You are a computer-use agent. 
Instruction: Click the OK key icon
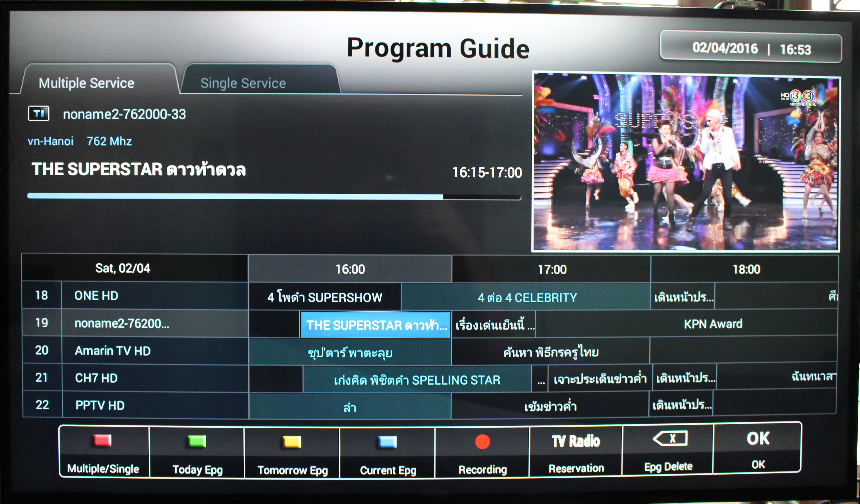point(758,438)
